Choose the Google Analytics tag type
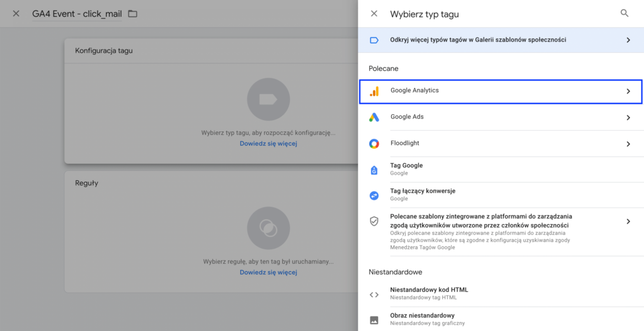 pos(500,92)
